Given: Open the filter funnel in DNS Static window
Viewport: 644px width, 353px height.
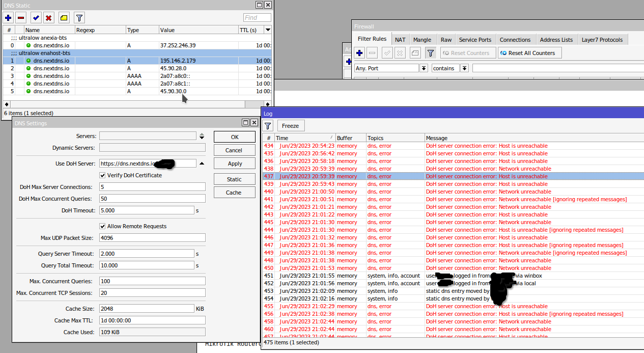Looking at the screenshot, I should click(79, 17).
